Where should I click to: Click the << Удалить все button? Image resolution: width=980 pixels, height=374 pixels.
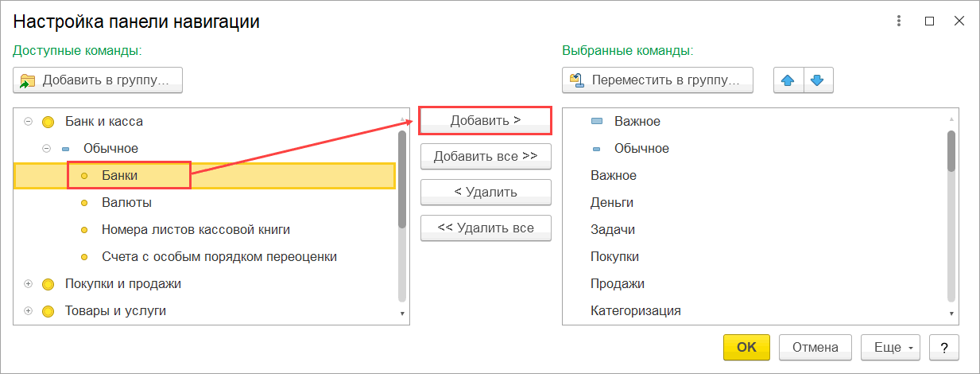(486, 228)
